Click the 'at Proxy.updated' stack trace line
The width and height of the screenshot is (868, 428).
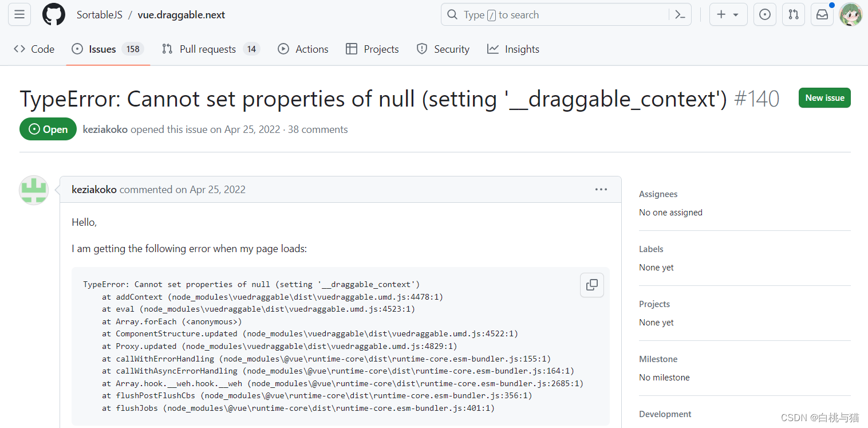(280, 346)
